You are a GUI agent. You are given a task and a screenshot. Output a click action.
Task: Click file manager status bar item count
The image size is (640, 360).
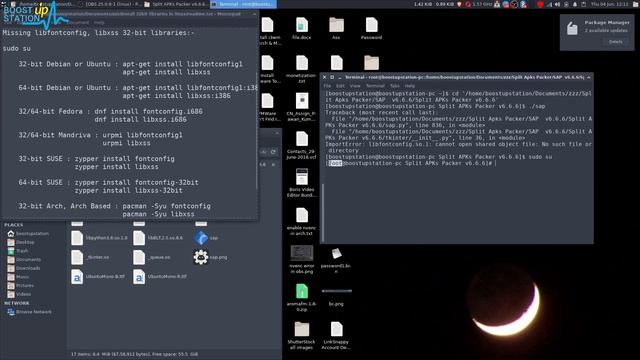click(x=135, y=354)
